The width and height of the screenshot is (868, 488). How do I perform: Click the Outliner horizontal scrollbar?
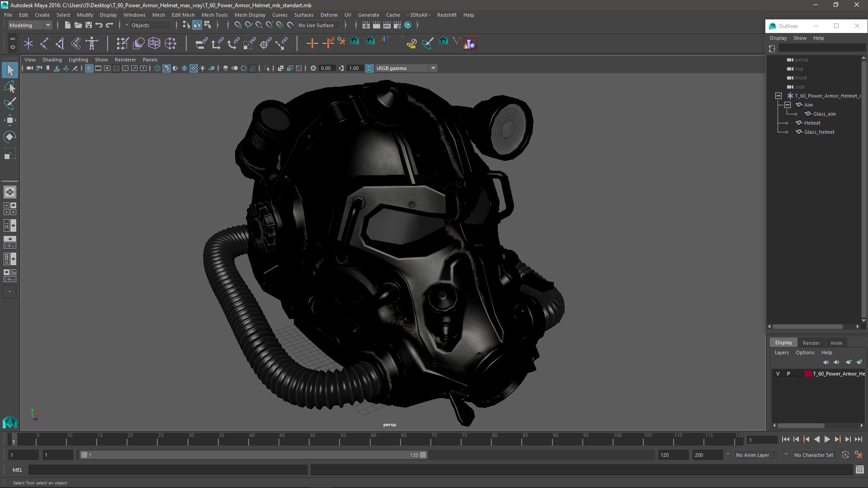807,326
